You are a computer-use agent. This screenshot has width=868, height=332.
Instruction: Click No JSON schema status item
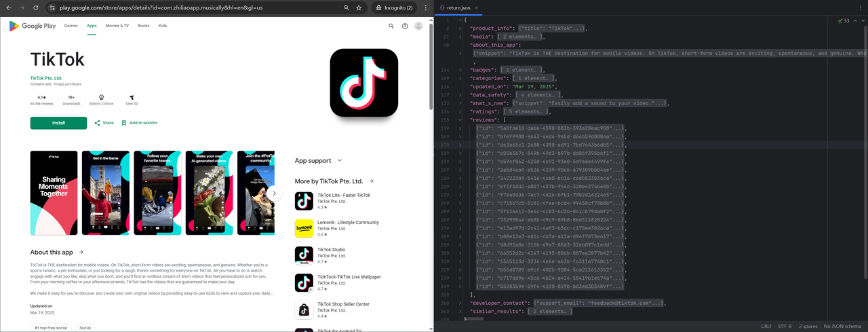[x=842, y=327]
